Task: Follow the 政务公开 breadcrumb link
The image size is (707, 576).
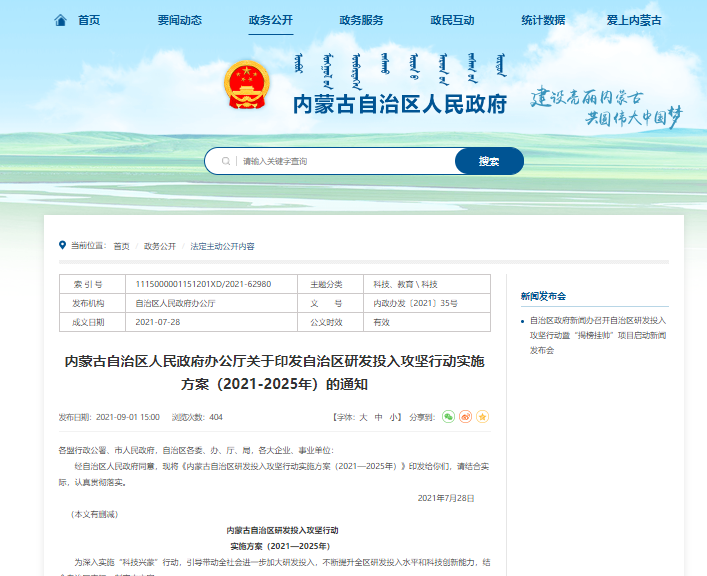Action: click(160, 246)
